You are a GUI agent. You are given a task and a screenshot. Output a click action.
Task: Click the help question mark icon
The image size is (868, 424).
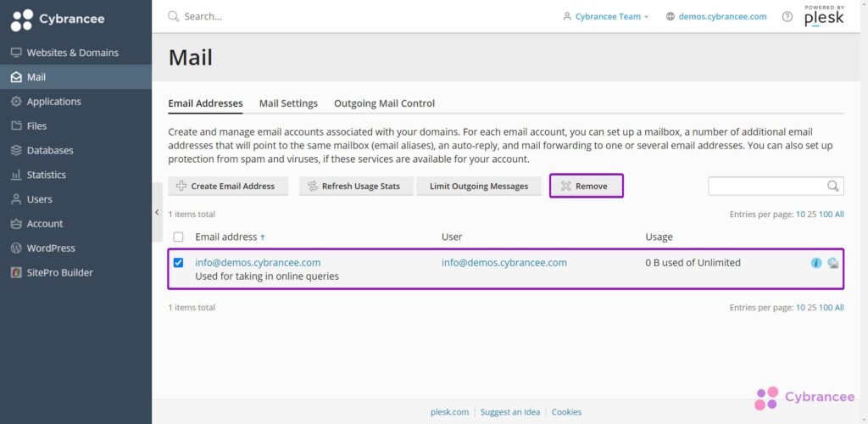pyautogui.click(x=787, y=17)
